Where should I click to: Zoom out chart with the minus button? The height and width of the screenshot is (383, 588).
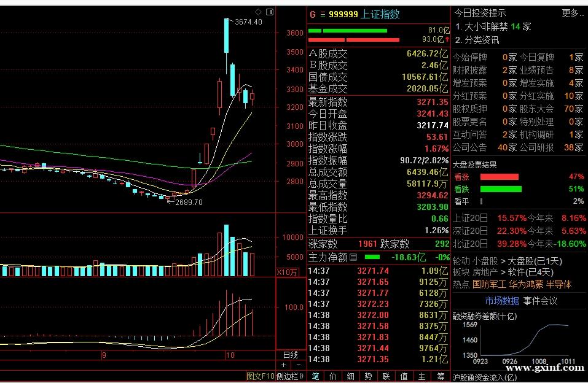coord(298,365)
